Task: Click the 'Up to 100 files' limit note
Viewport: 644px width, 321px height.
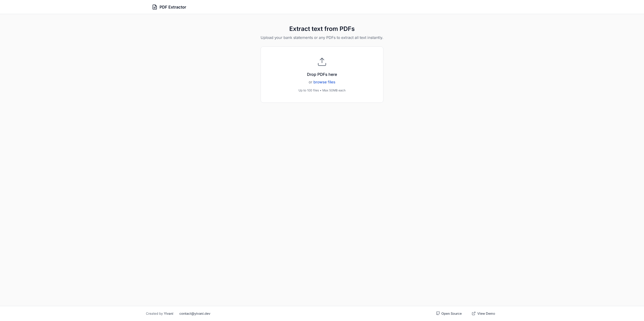Action: click(x=308, y=90)
